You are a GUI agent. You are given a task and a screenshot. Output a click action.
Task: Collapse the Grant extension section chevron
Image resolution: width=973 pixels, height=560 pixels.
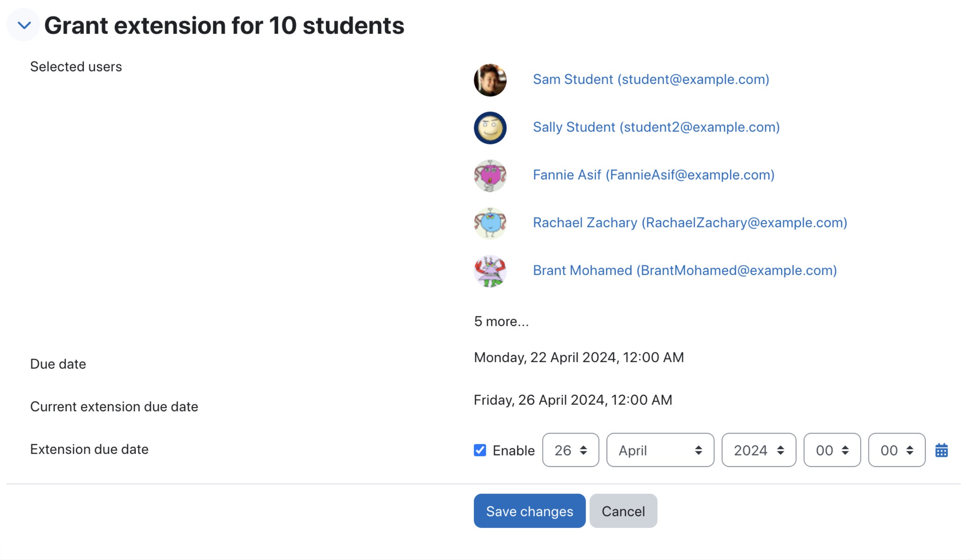pyautogui.click(x=24, y=25)
